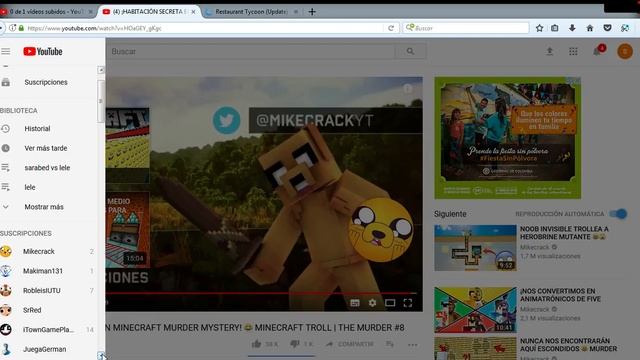Click the YouTube logo
Image resolution: width=640 pixels, height=360 pixels.
coord(43,51)
